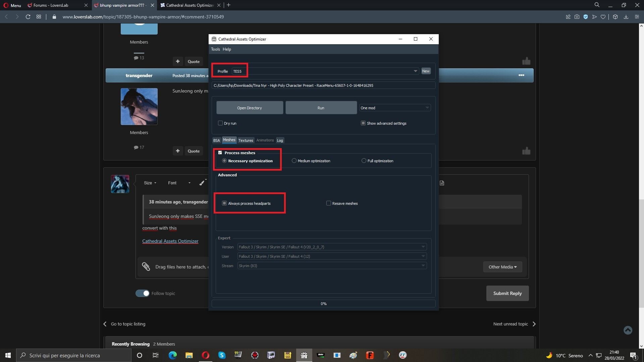Viewport: 644px width, 362px height.
Task: Open the editor Size dropdown
Action: [x=150, y=183]
